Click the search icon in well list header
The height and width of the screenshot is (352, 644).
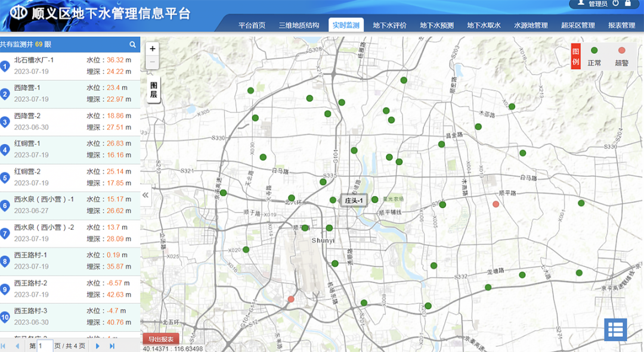[133, 45]
